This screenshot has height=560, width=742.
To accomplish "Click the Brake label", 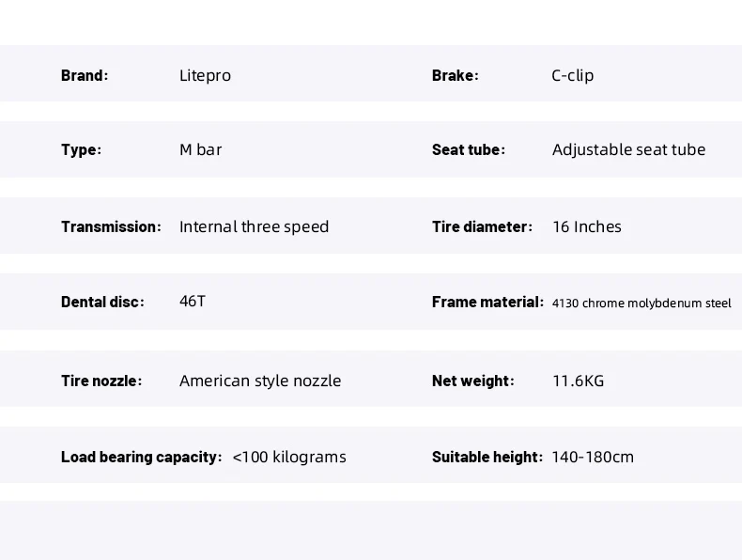I will [x=455, y=75].
